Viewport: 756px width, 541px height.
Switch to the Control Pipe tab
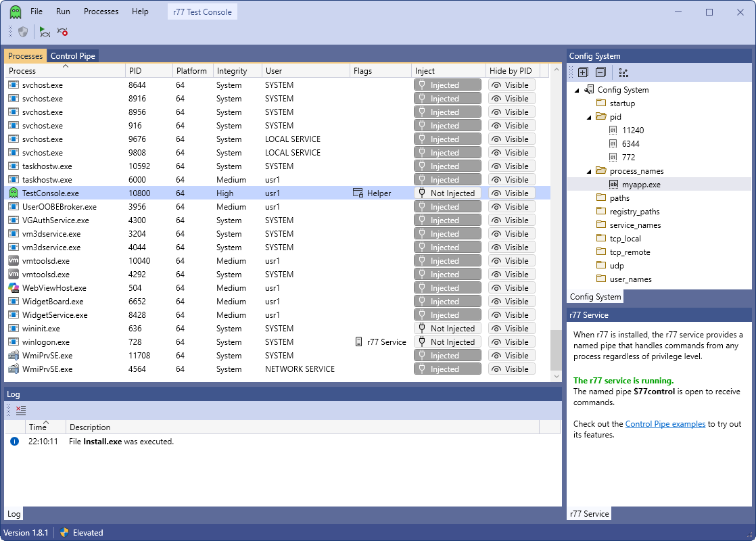pyautogui.click(x=73, y=56)
